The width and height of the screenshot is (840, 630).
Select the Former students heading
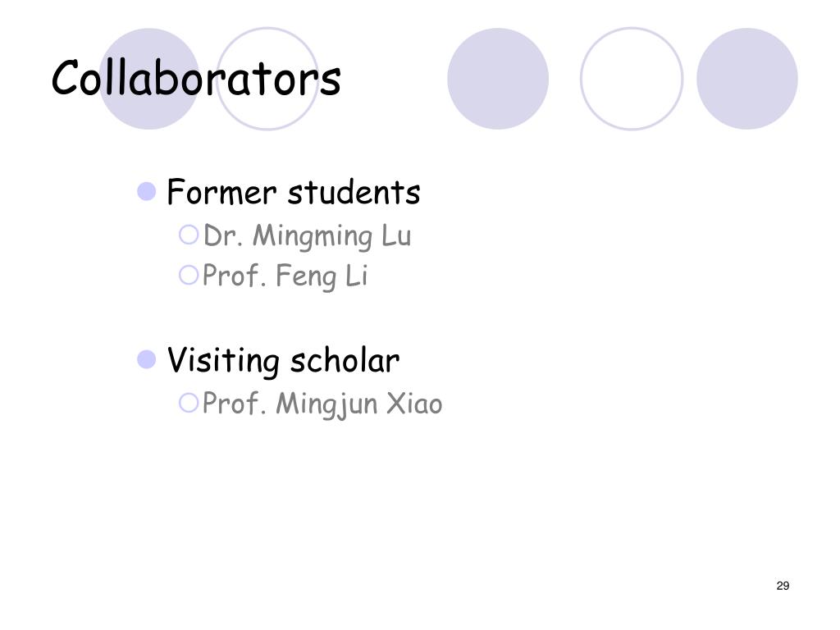(294, 192)
